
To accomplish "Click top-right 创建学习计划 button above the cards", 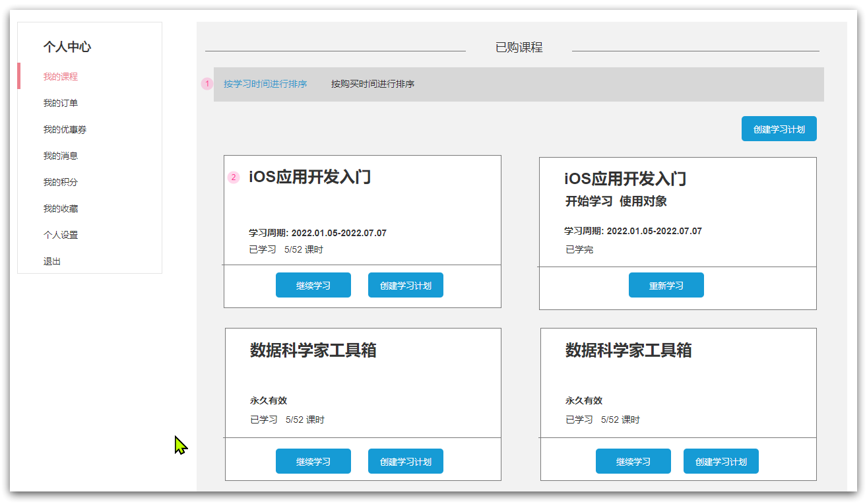I will [779, 129].
